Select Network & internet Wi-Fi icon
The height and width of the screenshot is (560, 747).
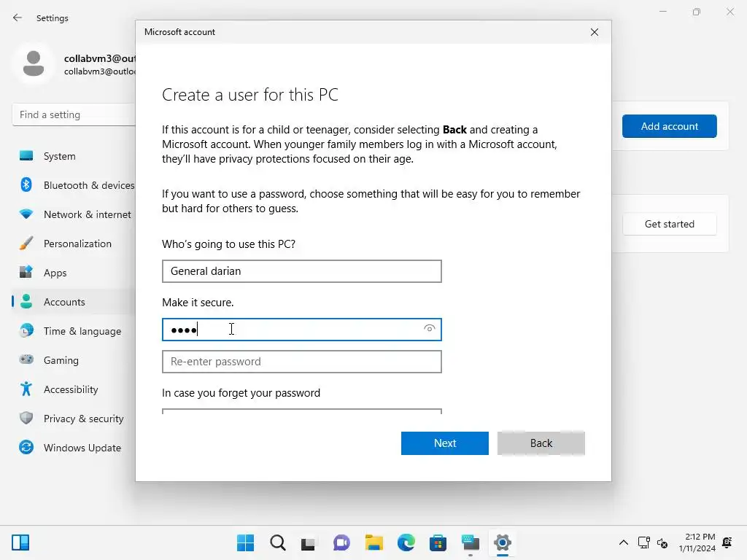pyautogui.click(x=26, y=214)
